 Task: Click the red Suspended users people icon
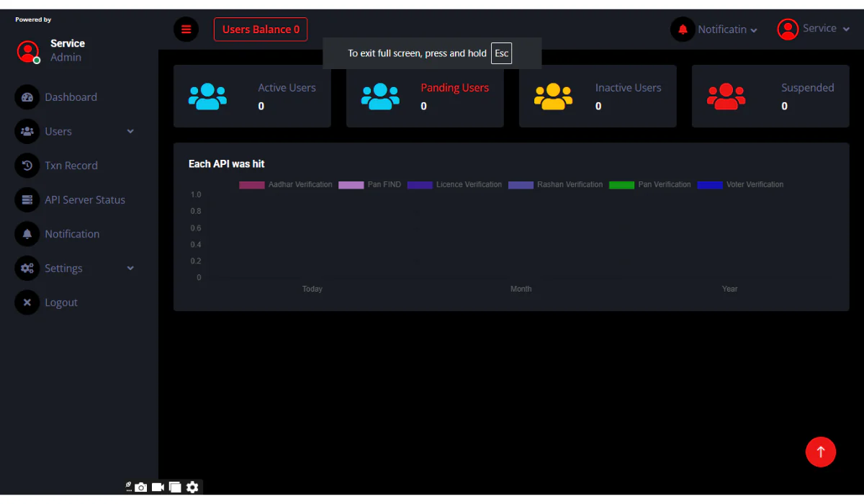726,96
